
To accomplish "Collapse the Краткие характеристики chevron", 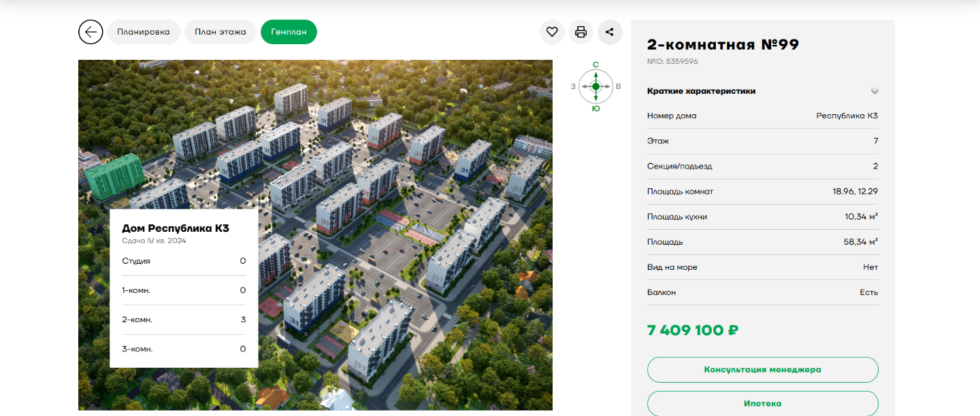I will tap(875, 91).
